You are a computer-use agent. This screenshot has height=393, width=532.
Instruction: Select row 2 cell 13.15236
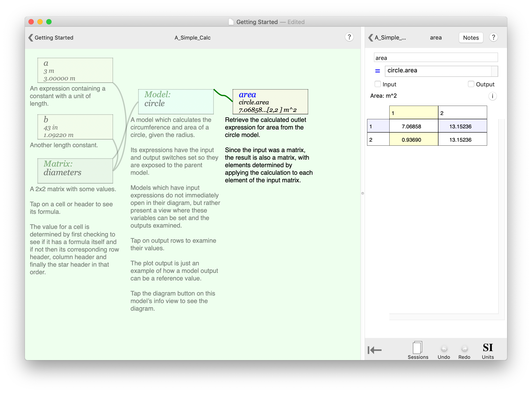tap(462, 139)
